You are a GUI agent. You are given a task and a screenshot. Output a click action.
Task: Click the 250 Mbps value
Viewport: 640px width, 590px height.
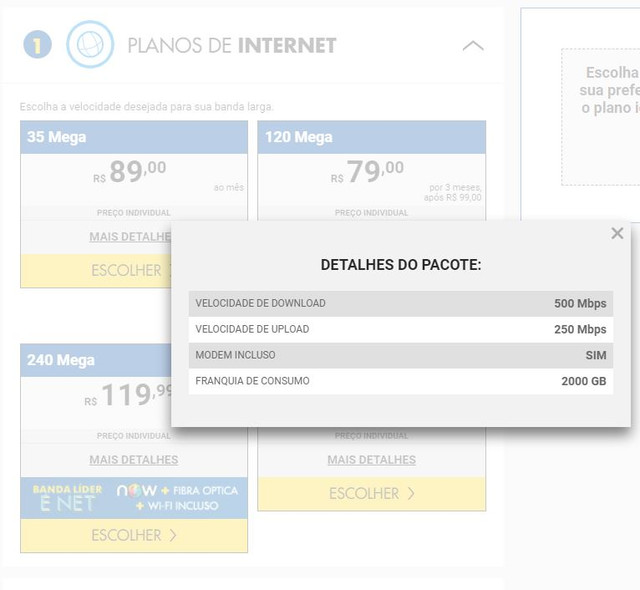pyautogui.click(x=580, y=329)
